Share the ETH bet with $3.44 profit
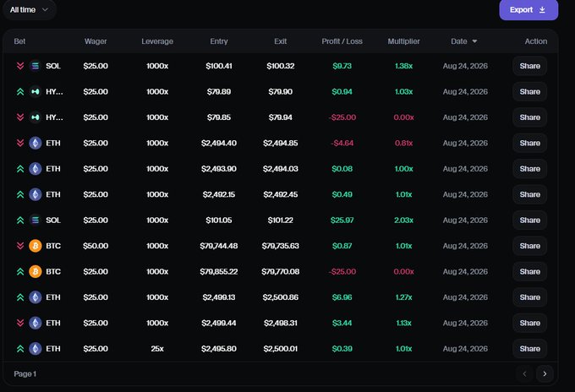Image resolution: width=575 pixels, height=392 pixels. pyautogui.click(x=529, y=323)
